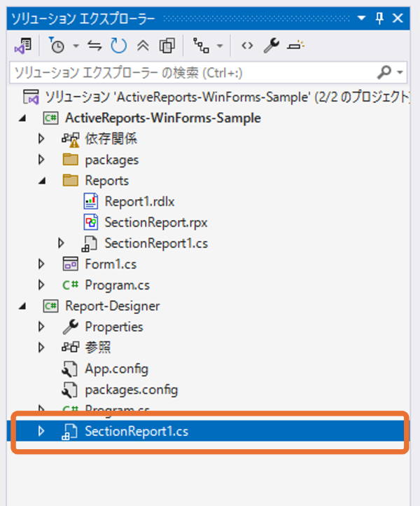Click the Report-Designer C# project icon
The width and height of the screenshot is (420, 506).
point(50,306)
